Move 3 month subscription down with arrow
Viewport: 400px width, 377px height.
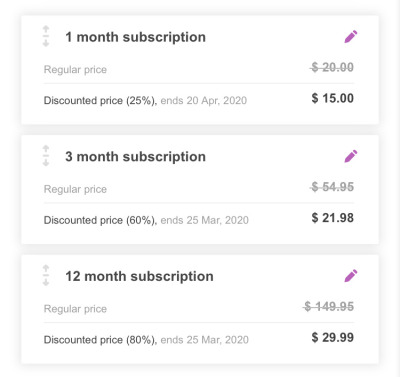(46, 162)
